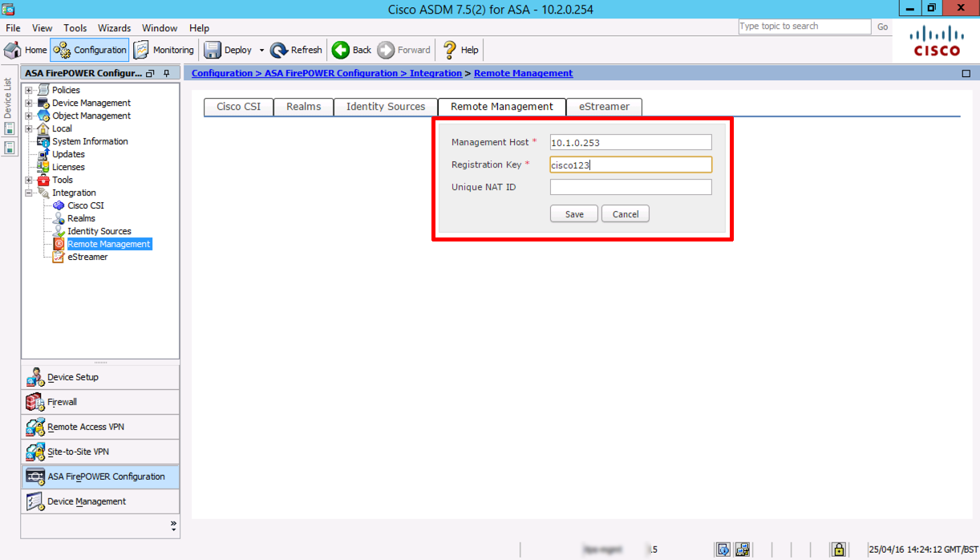
Task: Expand navigation buttons chevron at panel bottom
Action: pos(174,526)
